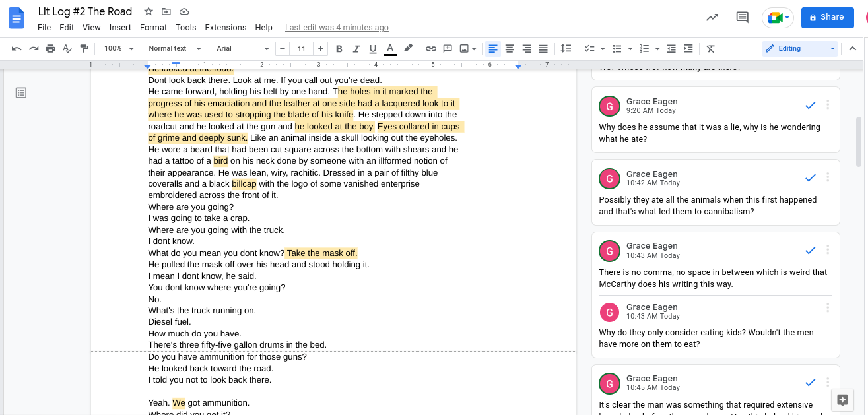The height and width of the screenshot is (415, 868).
Task: Show the document outline icon
Action: click(21, 93)
